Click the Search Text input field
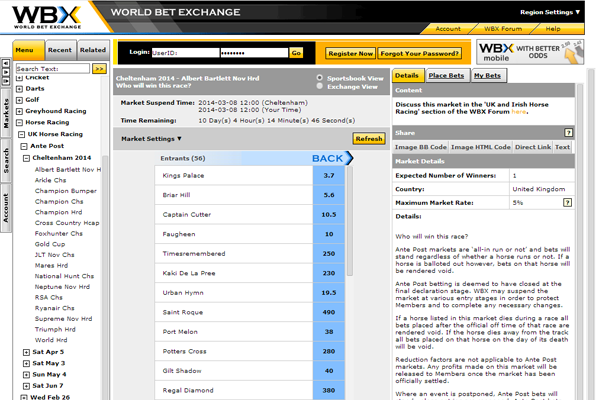This screenshot has height=400, width=600. pyautogui.click(x=53, y=69)
